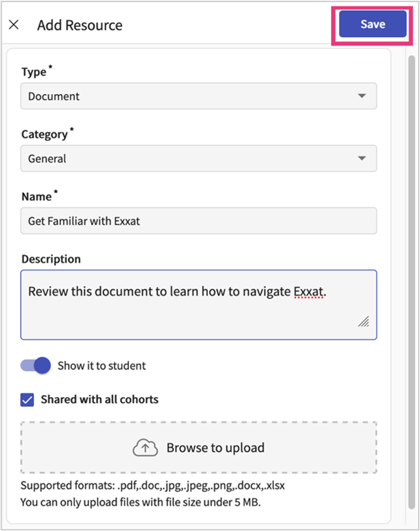Click into the Description text area
Viewport: 420px width, 531px height.
tap(199, 305)
